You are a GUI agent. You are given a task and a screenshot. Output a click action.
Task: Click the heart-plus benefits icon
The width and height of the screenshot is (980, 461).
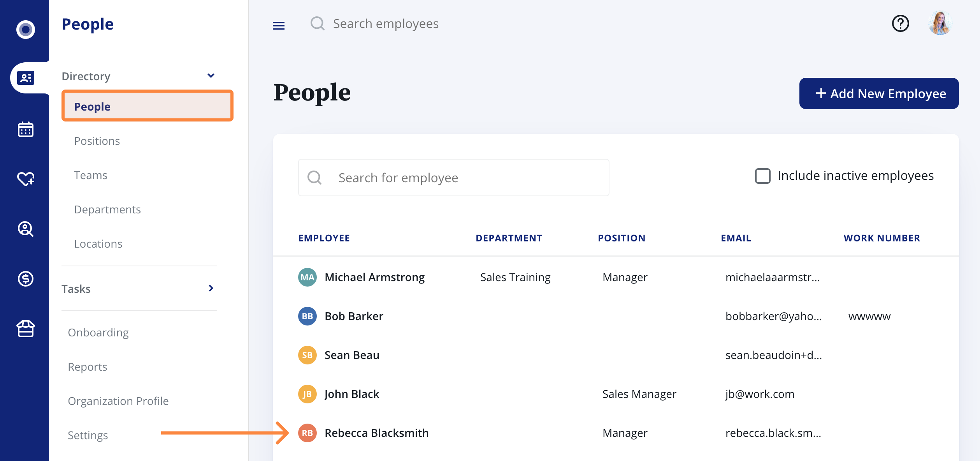25,179
